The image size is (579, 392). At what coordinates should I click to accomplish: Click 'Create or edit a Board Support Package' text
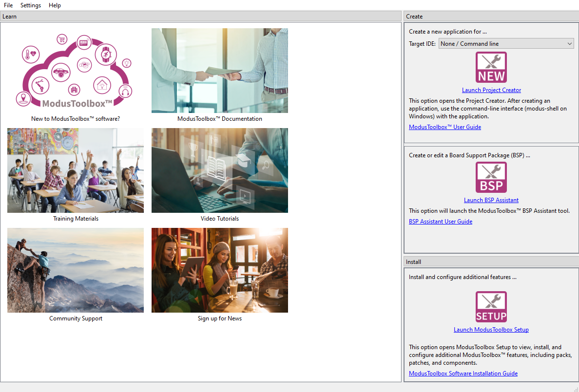[x=469, y=155]
